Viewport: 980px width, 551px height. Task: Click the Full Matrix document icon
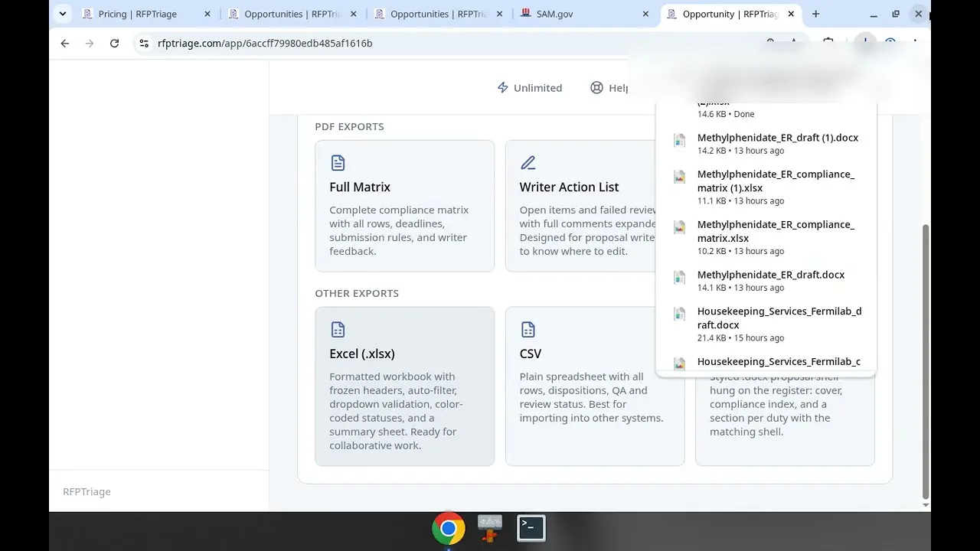tap(338, 162)
